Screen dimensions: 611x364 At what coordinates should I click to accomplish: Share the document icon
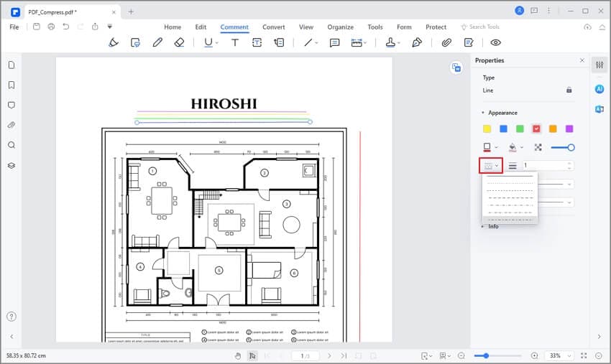click(95, 27)
